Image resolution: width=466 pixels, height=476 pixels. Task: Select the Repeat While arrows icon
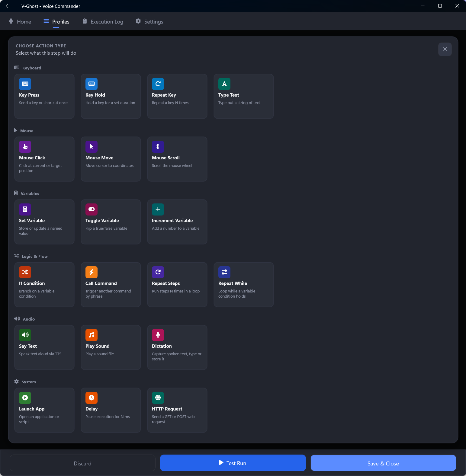(224, 272)
